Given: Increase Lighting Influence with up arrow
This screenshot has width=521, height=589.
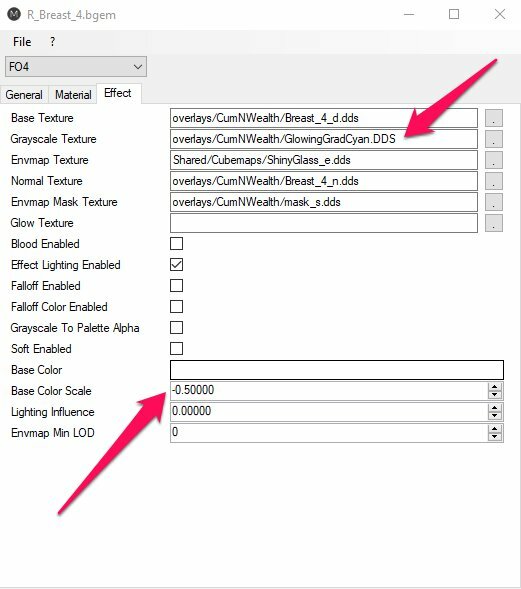Looking at the screenshot, I should point(495,408).
